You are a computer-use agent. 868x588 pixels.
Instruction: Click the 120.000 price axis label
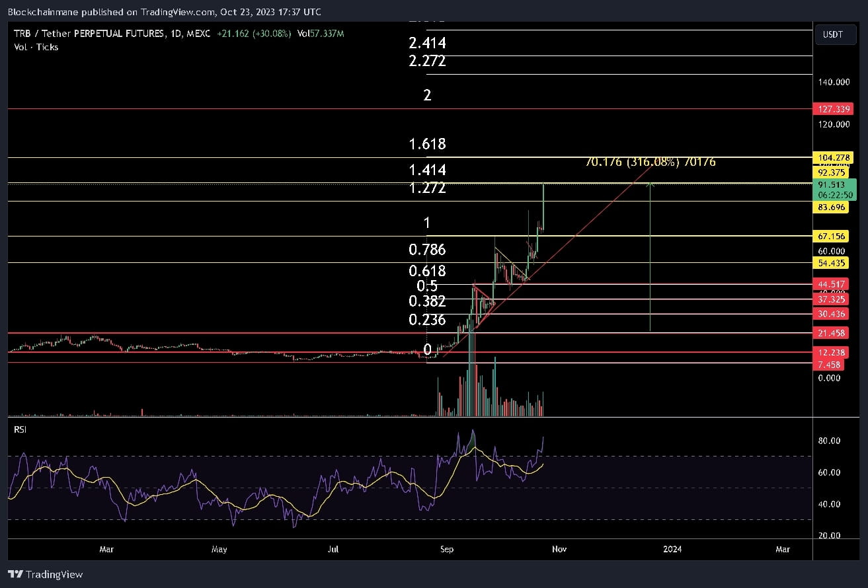point(834,125)
